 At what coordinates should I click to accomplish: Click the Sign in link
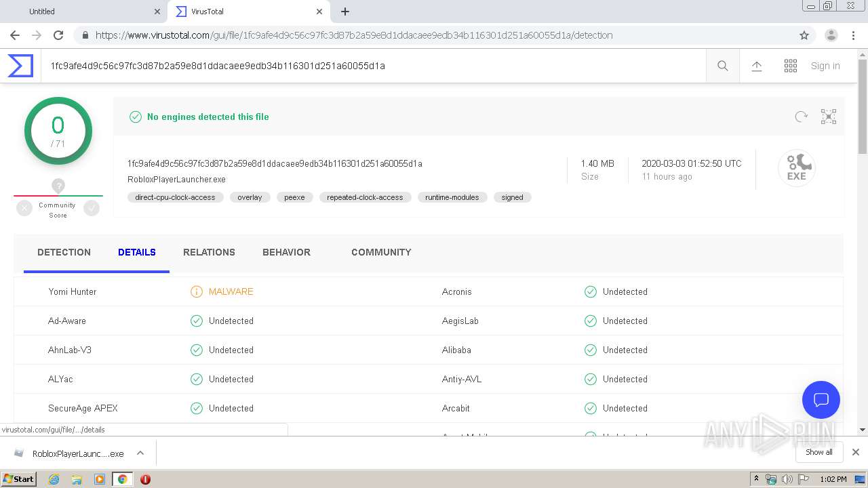point(825,66)
